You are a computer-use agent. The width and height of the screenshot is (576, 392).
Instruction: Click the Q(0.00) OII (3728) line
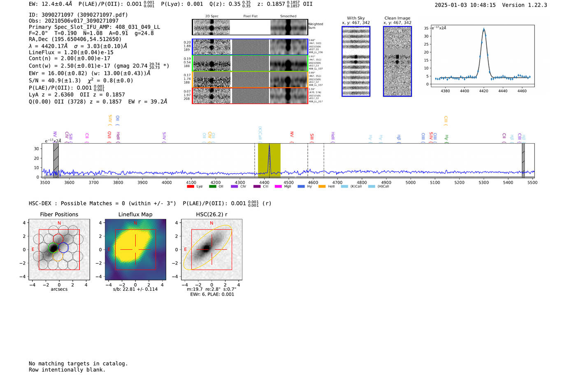point(98,102)
